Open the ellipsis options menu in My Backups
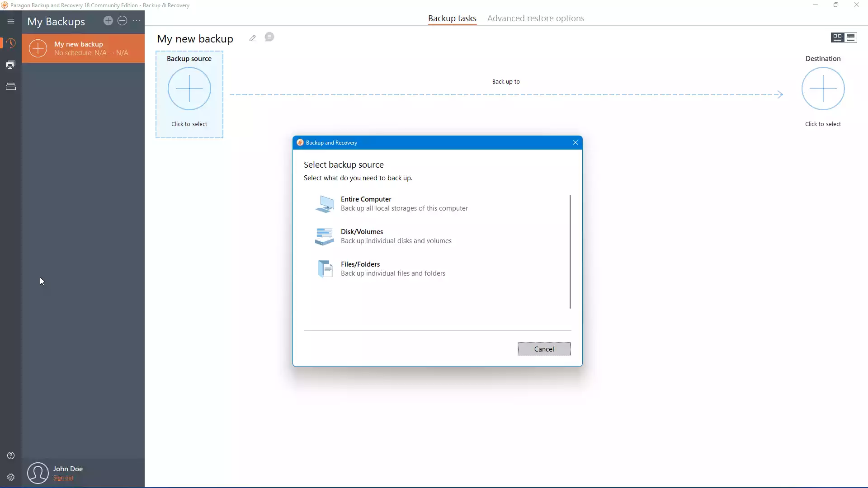 click(137, 21)
